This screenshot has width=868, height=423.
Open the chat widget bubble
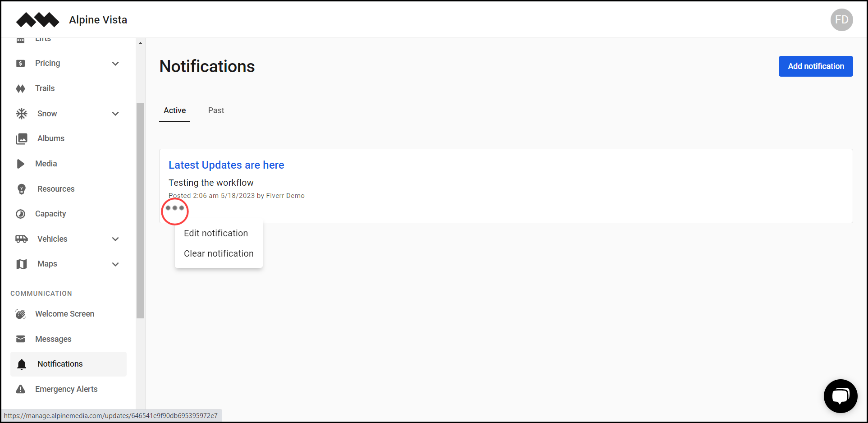841,396
